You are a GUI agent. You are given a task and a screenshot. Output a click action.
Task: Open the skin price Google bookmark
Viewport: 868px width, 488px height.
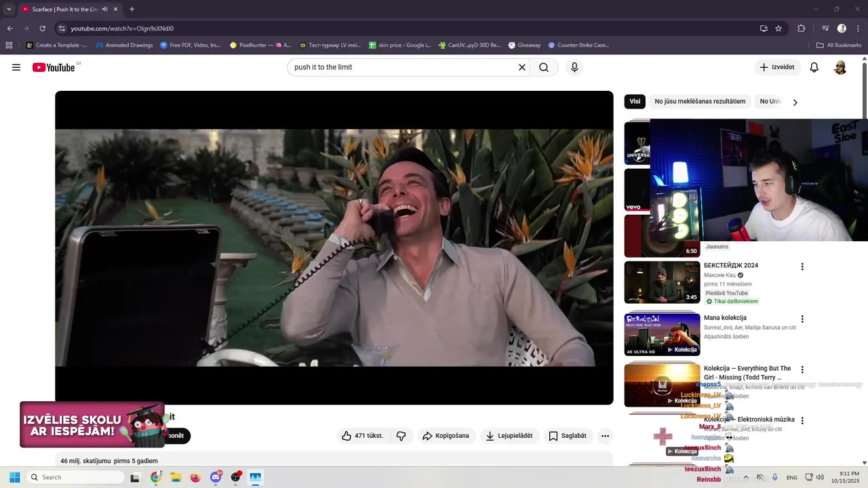[399, 45]
